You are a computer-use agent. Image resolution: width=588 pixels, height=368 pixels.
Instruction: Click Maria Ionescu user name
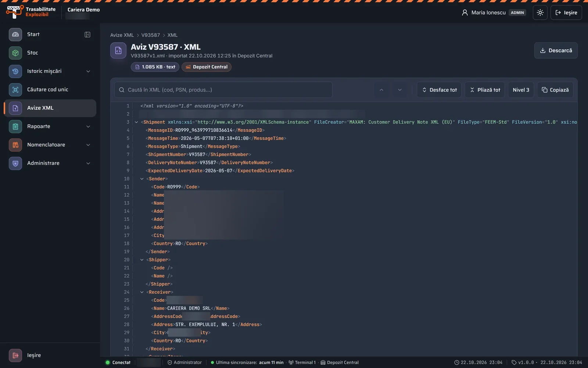[x=488, y=13]
